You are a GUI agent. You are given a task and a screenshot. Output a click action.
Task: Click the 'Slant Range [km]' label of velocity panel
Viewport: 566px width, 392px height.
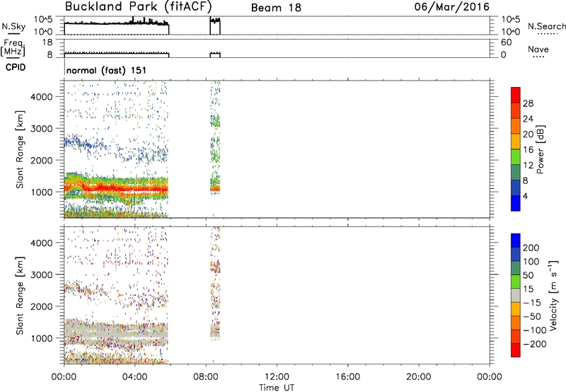[x=20, y=296]
